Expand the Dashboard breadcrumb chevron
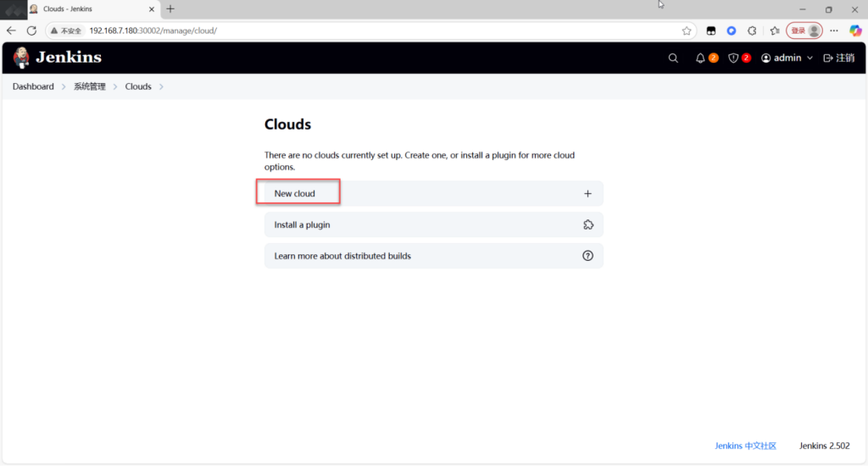This screenshot has height=466, width=868. [64, 86]
